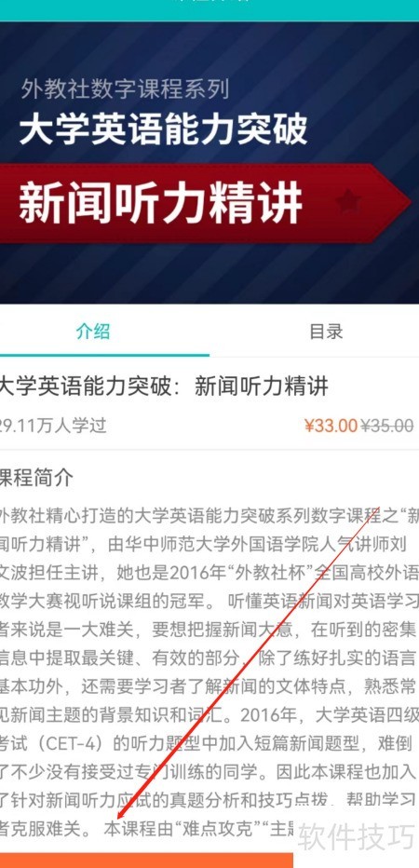This screenshot has width=419, height=868.
Task: Switch to the 目录 tab
Action: 326,331
